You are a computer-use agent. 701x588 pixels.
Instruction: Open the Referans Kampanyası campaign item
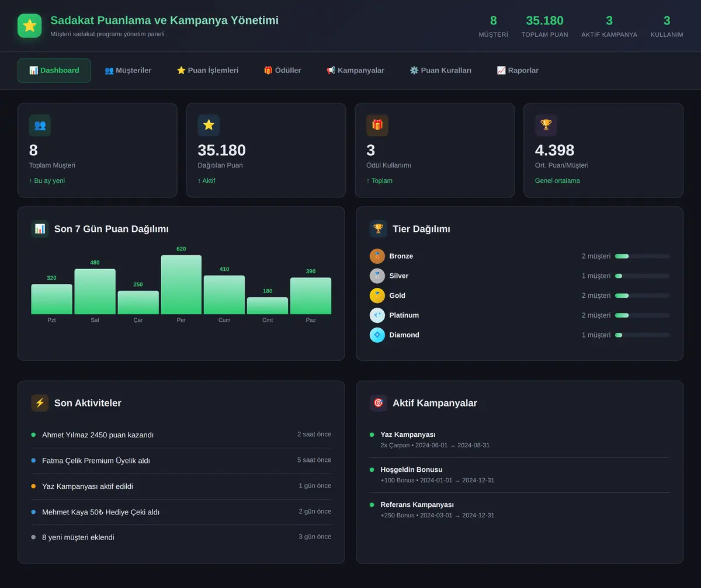tap(520, 510)
